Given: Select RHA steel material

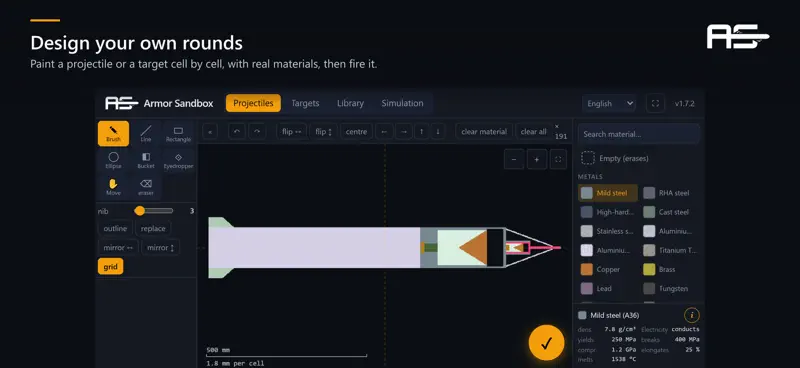Looking at the screenshot, I should tap(669, 193).
